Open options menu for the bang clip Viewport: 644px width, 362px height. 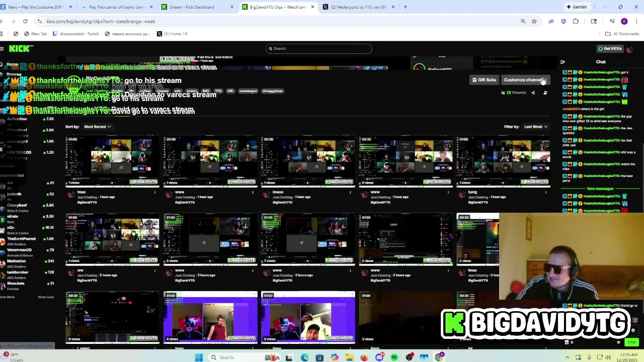[546, 192]
